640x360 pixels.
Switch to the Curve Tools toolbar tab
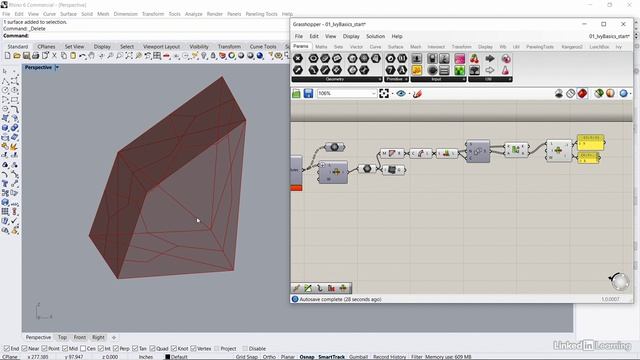pos(263,47)
